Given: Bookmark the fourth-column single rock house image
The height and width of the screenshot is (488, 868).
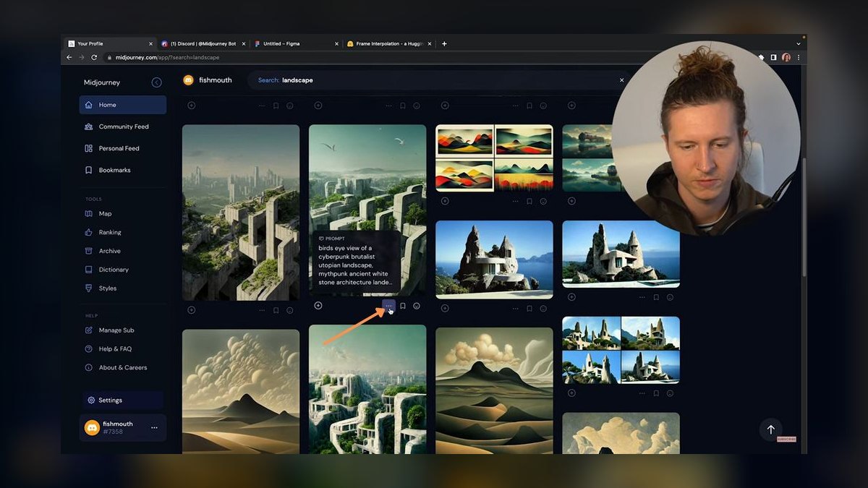Looking at the screenshot, I should [656, 297].
